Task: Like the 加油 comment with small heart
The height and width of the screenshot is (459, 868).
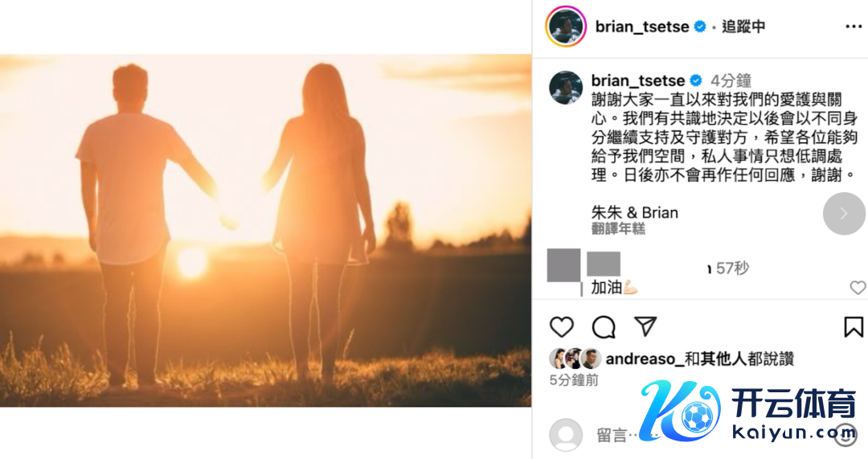Action: click(x=858, y=287)
